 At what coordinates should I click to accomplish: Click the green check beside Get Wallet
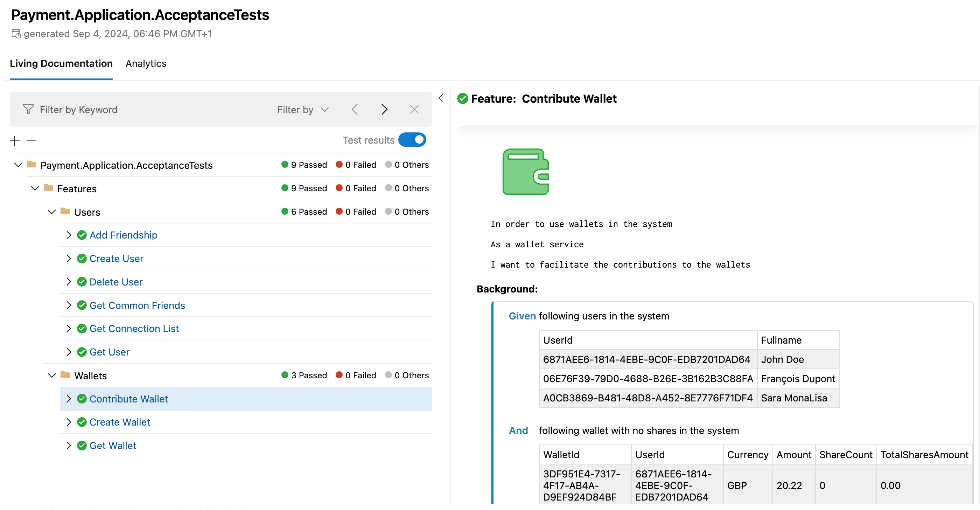pyautogui.click(x=82, y=446)
